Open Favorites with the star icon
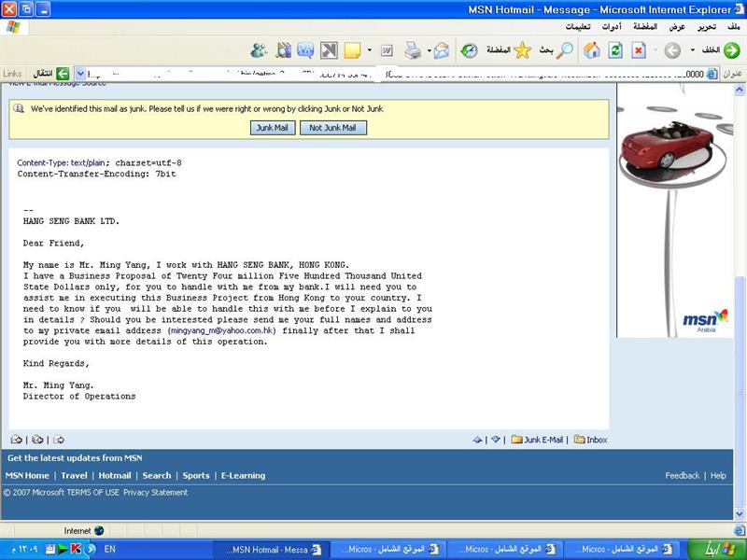 [522, 50]
